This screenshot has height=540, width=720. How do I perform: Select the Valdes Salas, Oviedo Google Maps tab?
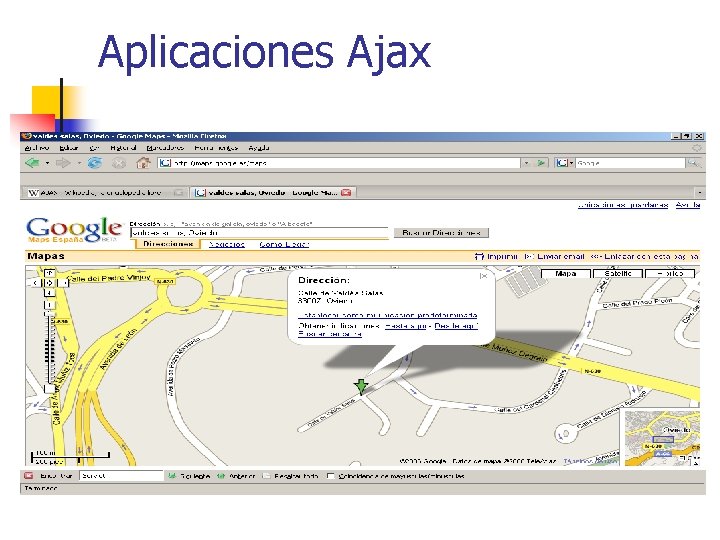(x=273, y=192)
